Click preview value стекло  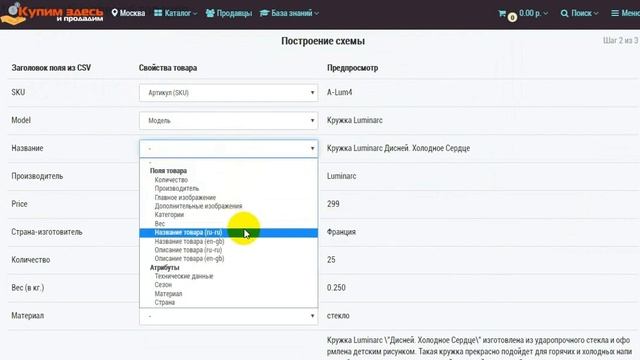(x=338, y=316)
